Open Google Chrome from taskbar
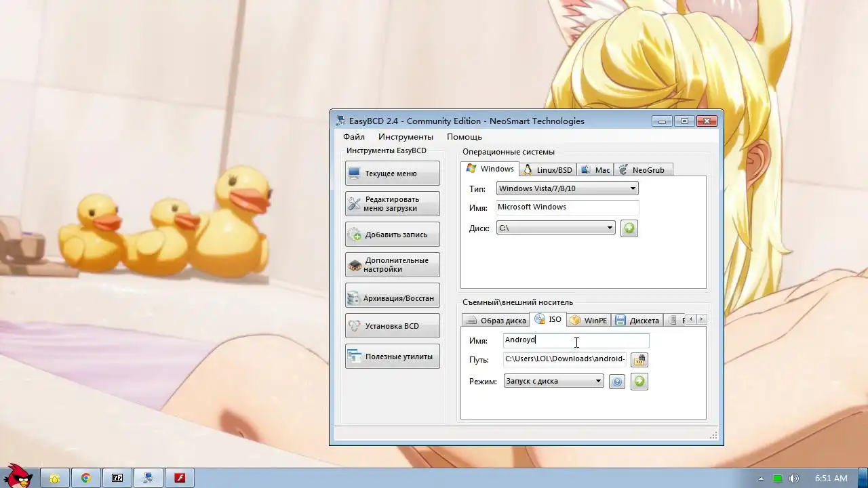 point(86,478)
